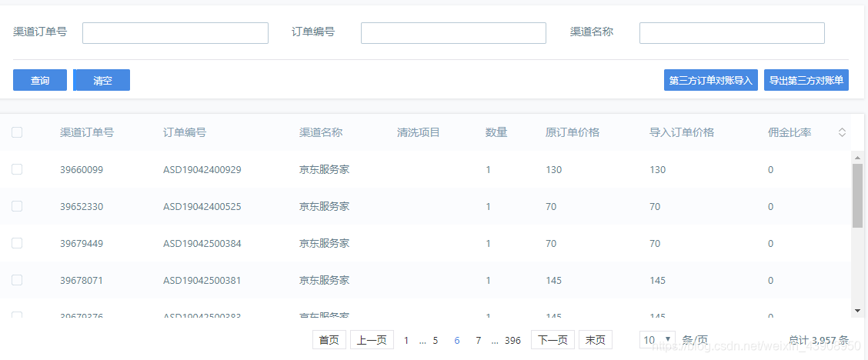Check the row for order 39652330
868x360 pixels.
click(x=17, y=206)
